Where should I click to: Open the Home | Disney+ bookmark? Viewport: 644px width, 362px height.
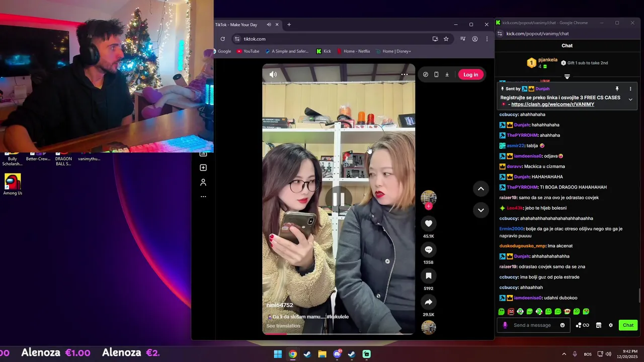[393, 51]
